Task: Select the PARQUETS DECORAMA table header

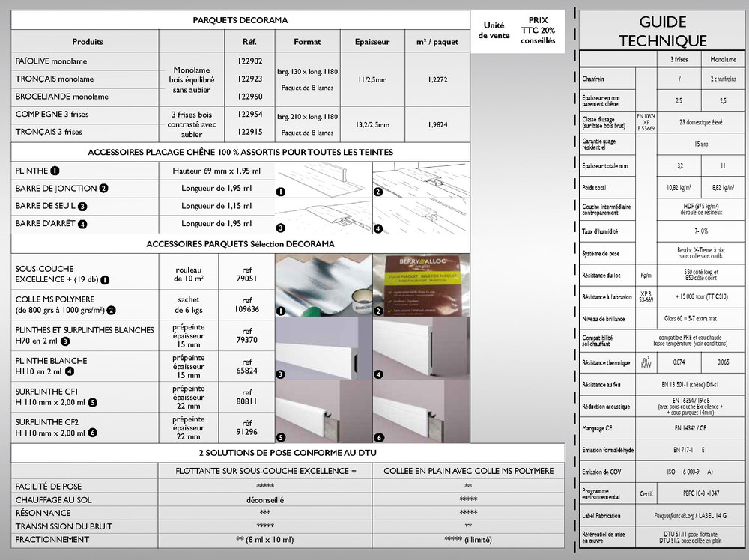Action: pyautogui.click(x=240, y=20)
